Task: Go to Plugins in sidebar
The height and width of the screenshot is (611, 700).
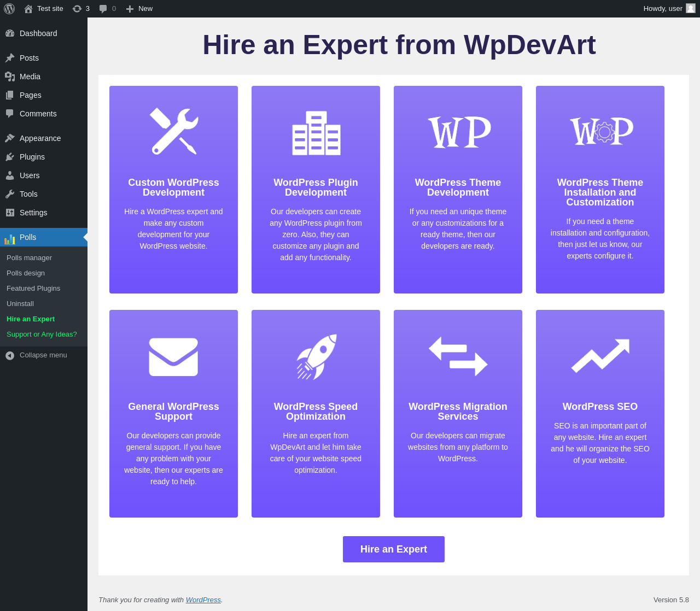Action: [44, 157]
